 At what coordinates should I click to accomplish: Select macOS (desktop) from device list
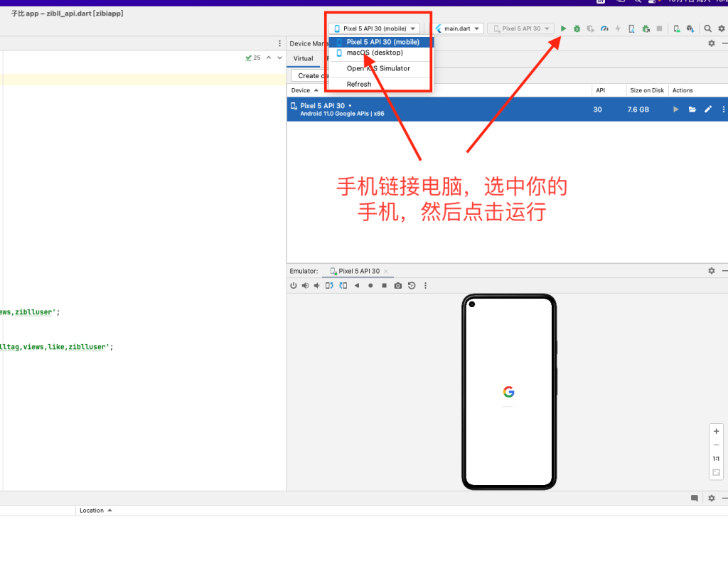click(375, 53)
